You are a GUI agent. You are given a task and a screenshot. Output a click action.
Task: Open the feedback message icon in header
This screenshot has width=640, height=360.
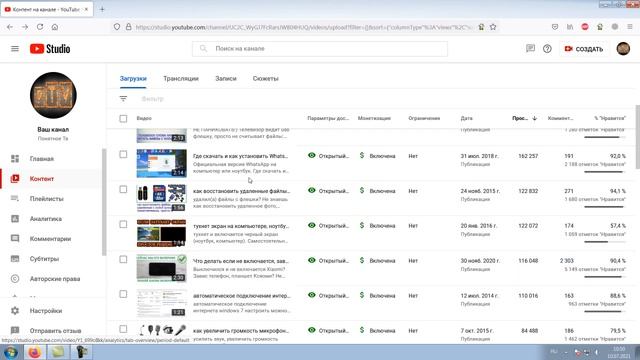click(x=530, y=49)
